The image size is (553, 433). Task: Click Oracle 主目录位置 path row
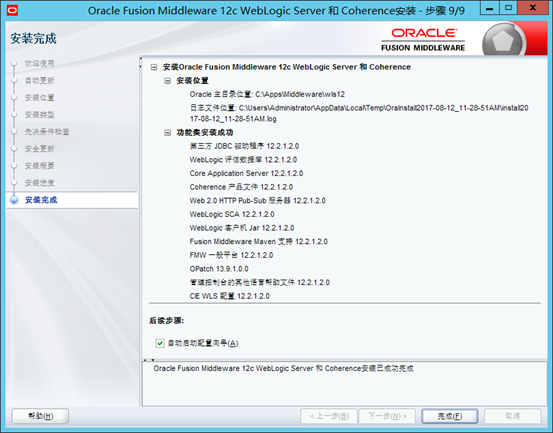[267, 94]
